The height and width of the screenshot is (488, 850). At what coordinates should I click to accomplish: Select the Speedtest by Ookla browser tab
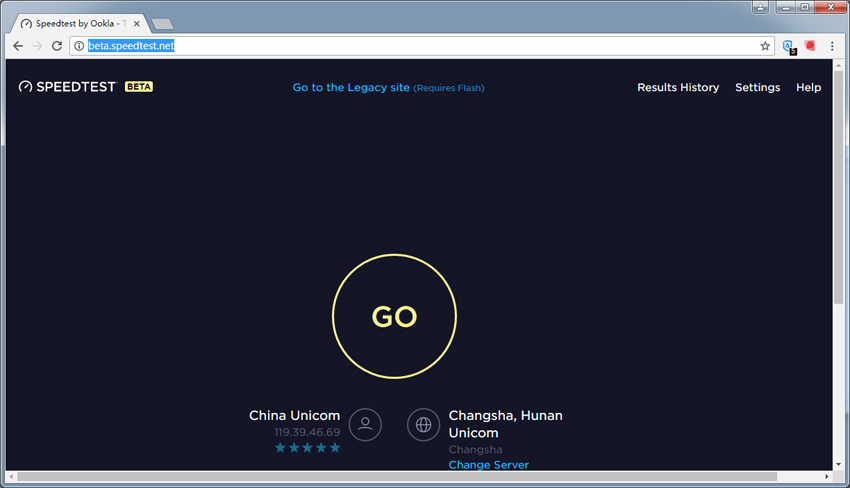[x=78, y=22]
